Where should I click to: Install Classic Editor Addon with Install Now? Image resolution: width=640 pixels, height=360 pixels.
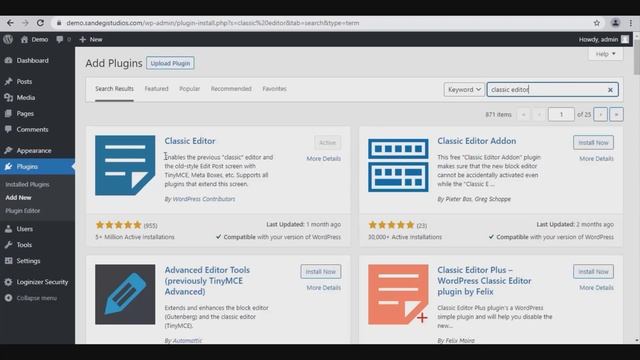pyautogui.click(x=593, y=142)
